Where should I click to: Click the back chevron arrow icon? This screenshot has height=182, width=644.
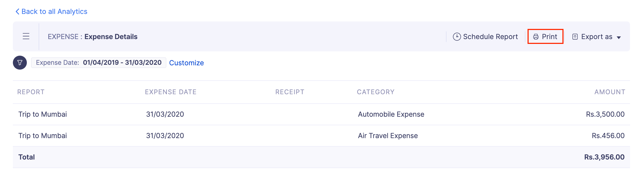coord(17,12)
